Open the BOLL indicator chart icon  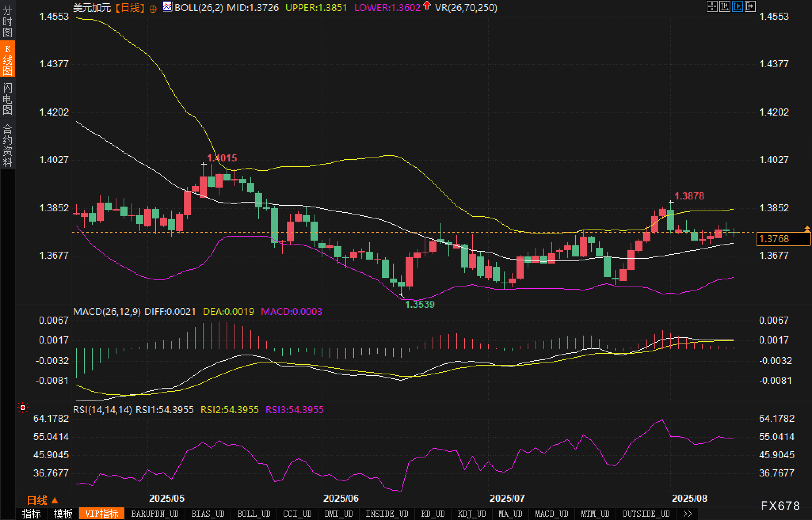(168, 7)
